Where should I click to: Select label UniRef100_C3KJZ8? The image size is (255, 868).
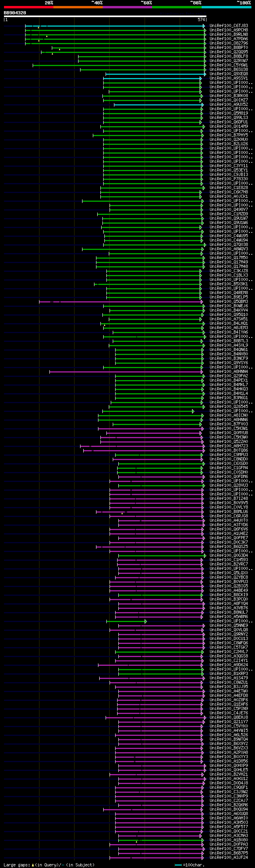tap(229, 271)
